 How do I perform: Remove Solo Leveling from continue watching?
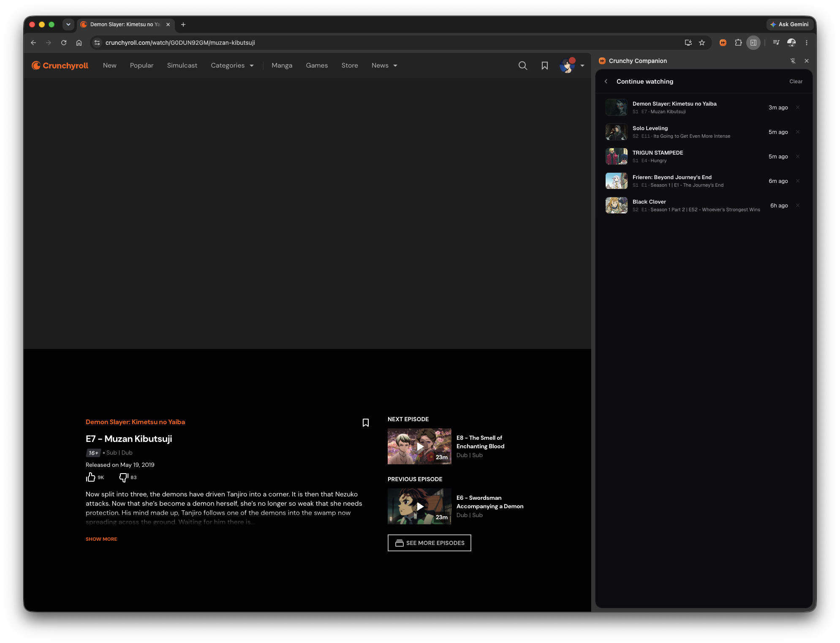(x=798, y=132)
